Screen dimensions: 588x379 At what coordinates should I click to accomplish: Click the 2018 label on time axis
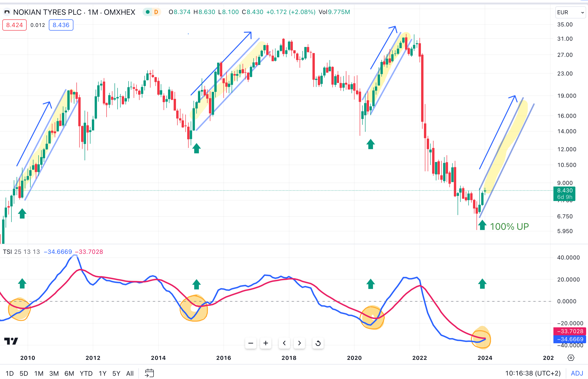[x=289, y=358]
